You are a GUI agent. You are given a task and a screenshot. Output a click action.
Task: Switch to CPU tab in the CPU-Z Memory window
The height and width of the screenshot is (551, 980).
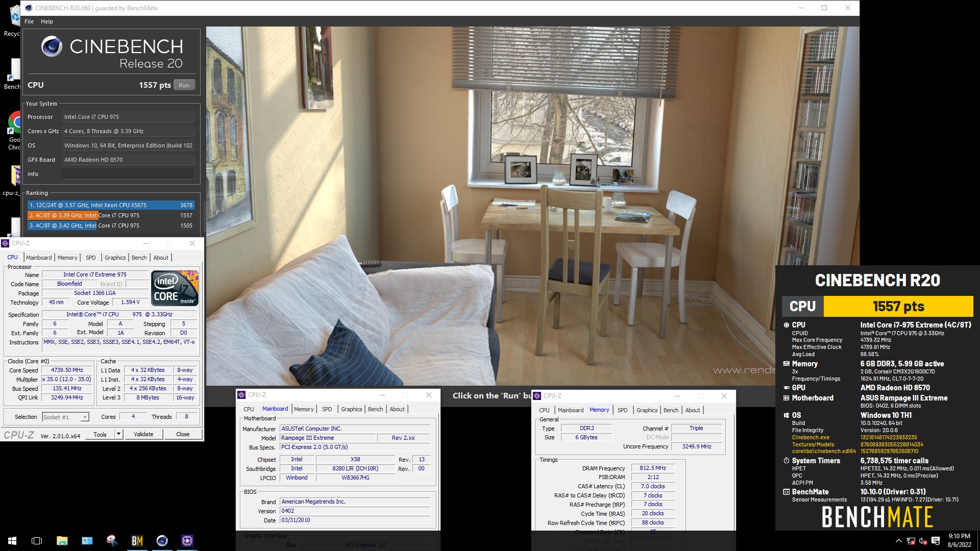(544, 410)
